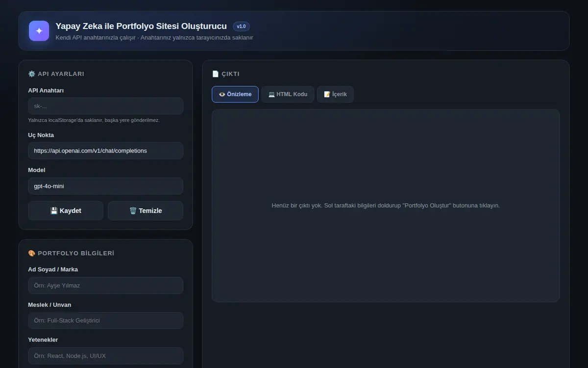Click the 'Uç Nokta' field label
Viewport: 588px width, 368px height.
coord(41,135)
